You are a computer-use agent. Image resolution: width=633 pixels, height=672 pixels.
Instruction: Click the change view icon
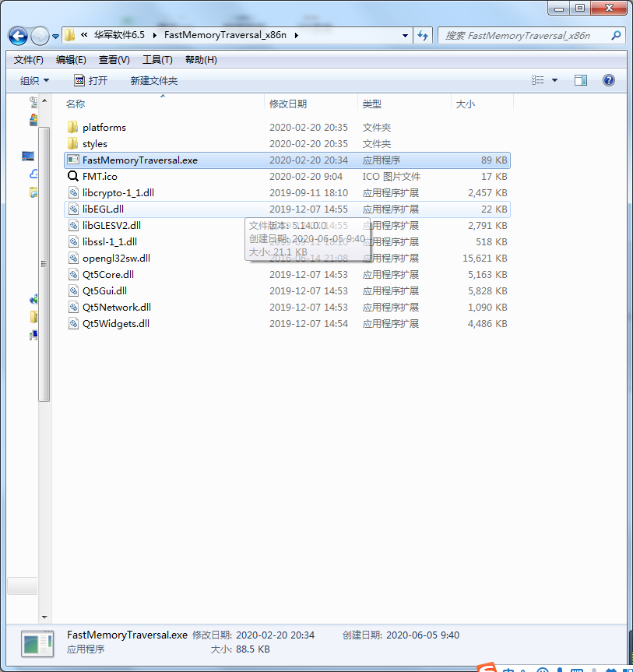(x=537, y=80)
